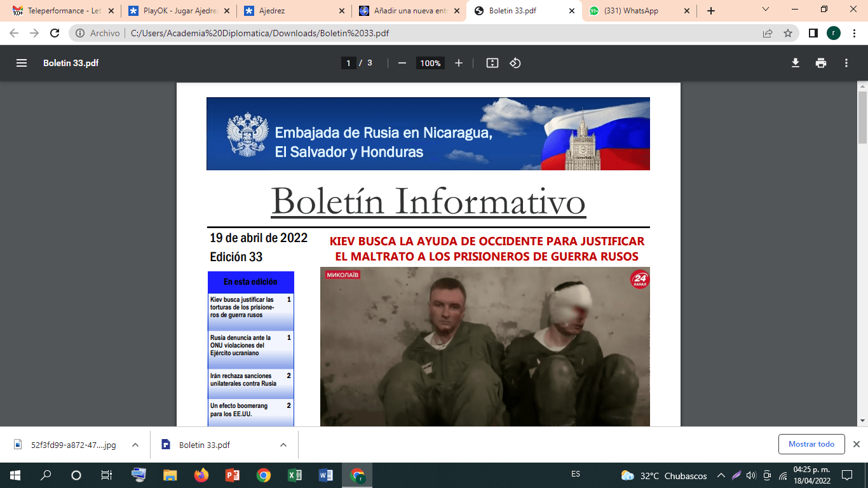Open the volume control in tray
Screen dimensions: 868x488
[751, 475]
